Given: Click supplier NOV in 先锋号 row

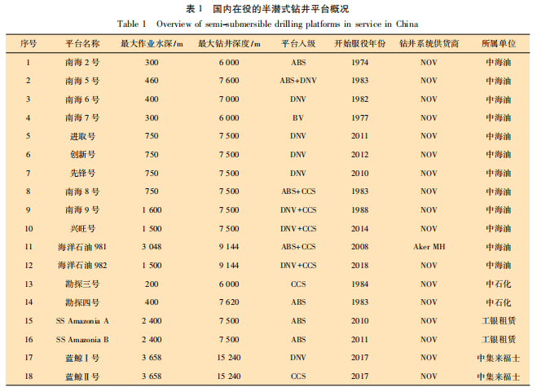Looking at the screenshot, I should (x=429, y=173).
